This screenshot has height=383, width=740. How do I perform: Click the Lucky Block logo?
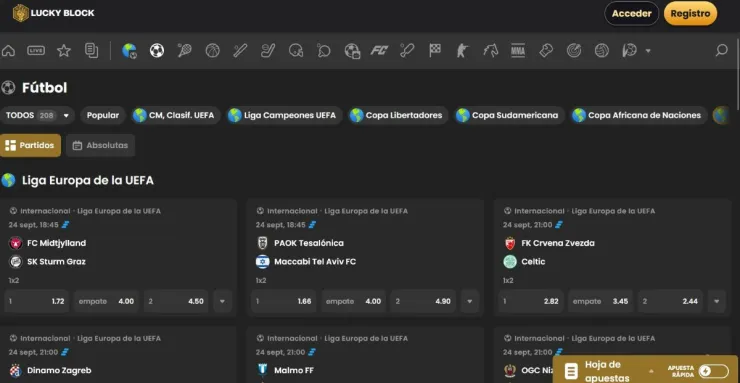[x=53, y=13]
